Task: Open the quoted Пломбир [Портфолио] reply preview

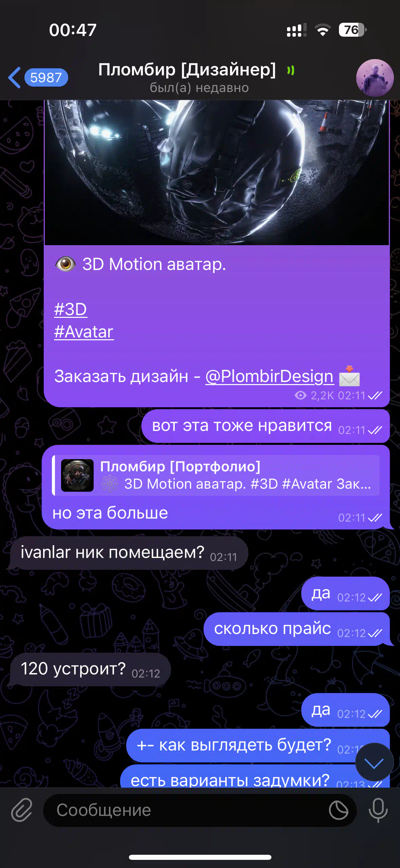Action: click(216, 475)
